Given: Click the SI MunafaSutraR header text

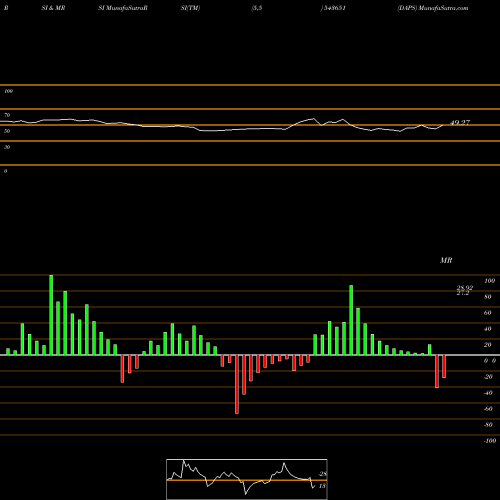Looking at the screenshot, I should [123, 8].
